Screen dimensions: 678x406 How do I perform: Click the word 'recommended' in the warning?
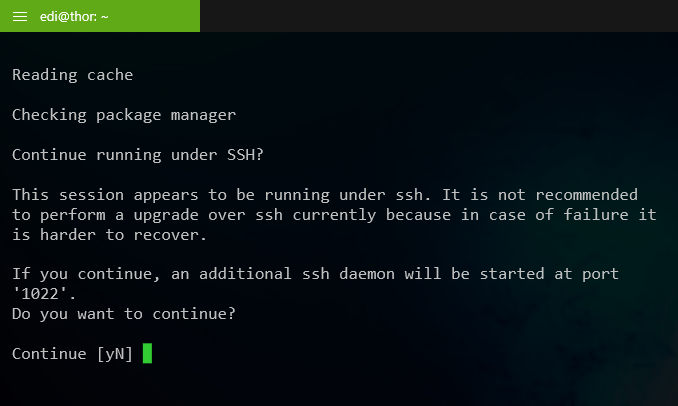(x=586, y=195)
